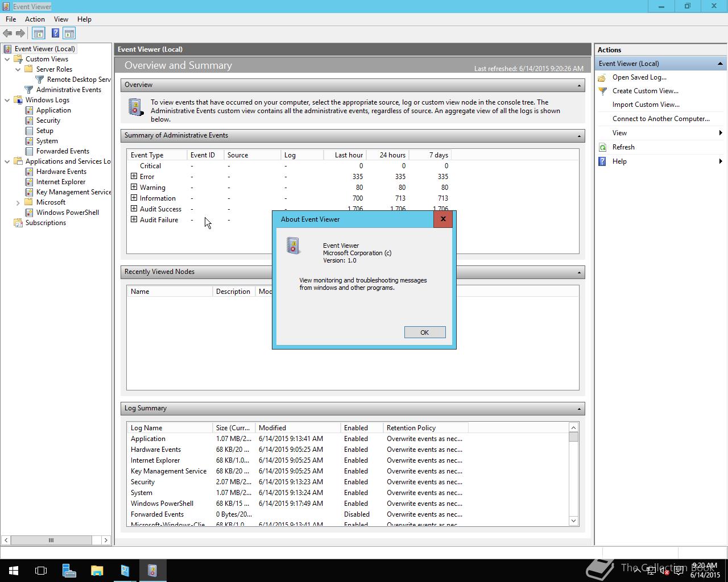Click Import Custom View action
The height and width of the screenshot is (582, 728).
(x=646, y=105)
